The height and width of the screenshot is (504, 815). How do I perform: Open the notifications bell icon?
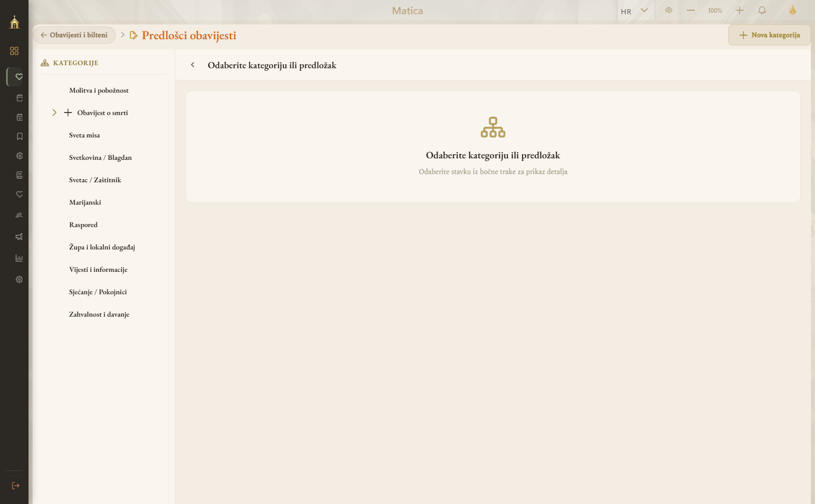[762, 10]
